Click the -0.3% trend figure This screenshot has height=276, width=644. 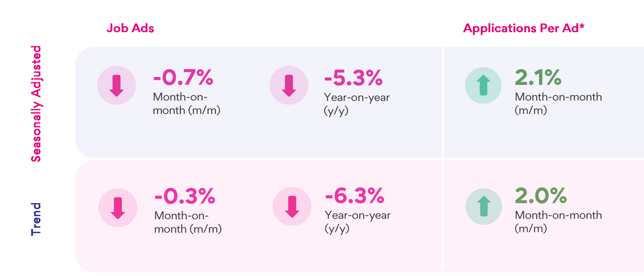click(x=184, y=197)
